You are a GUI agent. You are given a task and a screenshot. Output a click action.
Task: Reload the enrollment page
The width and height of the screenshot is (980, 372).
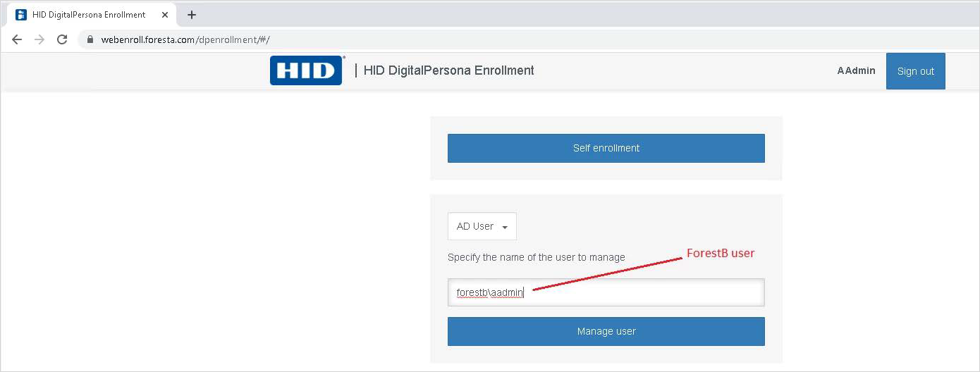pos(62,39)
